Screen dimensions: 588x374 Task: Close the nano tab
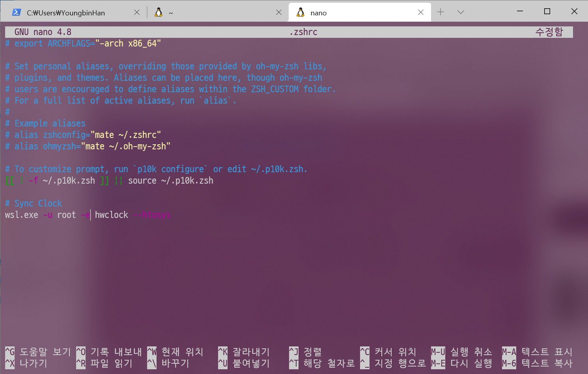[421, 13]
